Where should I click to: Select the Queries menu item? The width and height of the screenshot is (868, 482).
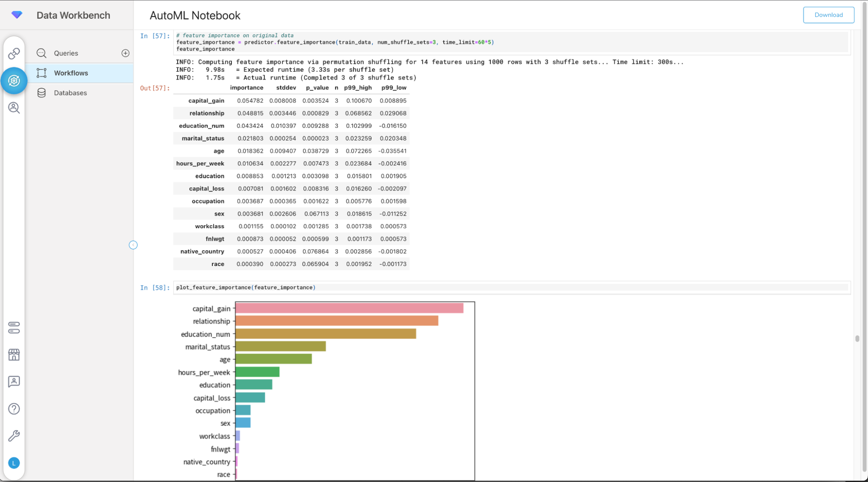click(x=66, y=53)
